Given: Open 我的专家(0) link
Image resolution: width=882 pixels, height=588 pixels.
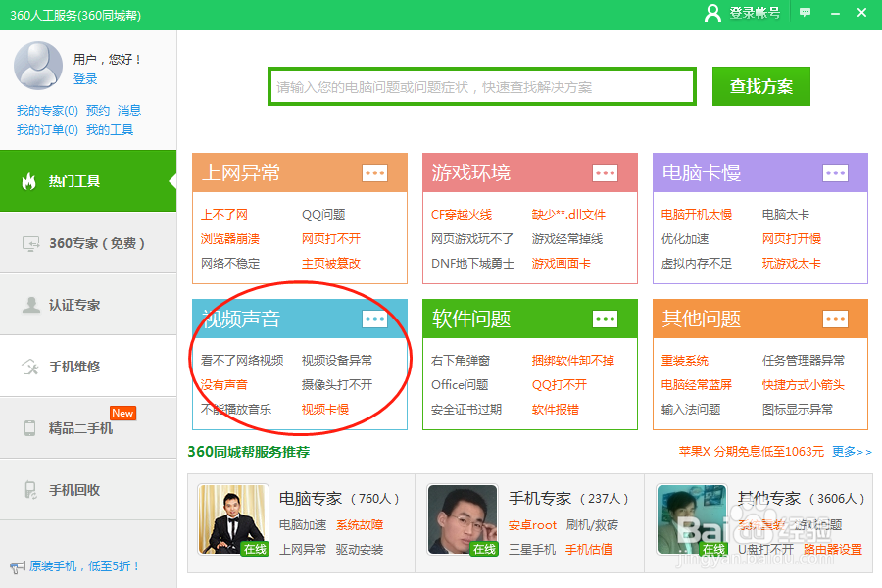Looking at the screenshot, I should coord(47,111).
